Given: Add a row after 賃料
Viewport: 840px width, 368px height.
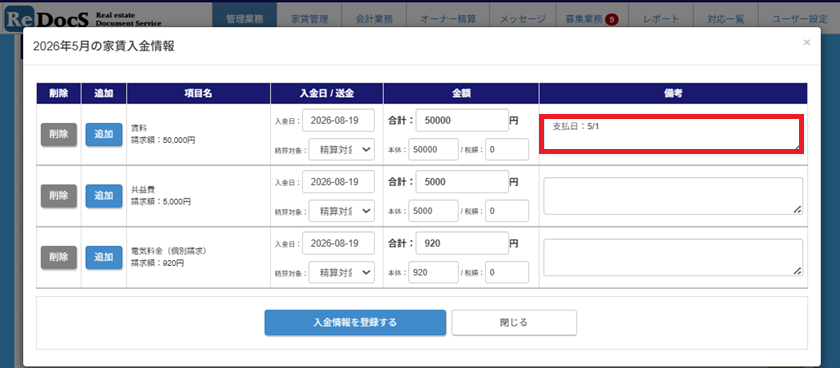Looking at the screenshot, I should point(104,134).
